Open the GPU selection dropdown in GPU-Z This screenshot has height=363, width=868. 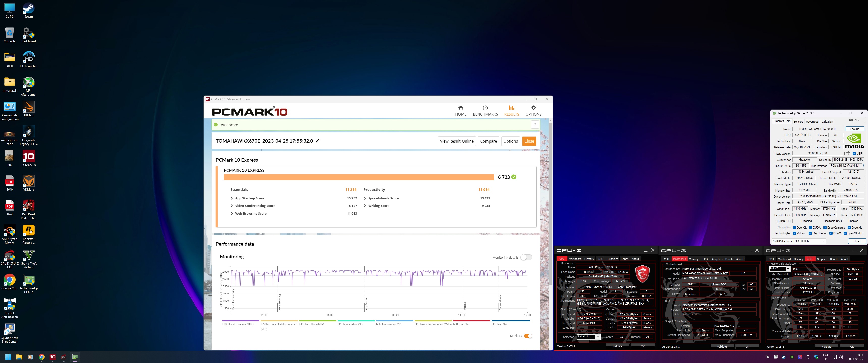click(x=799, y=241)
